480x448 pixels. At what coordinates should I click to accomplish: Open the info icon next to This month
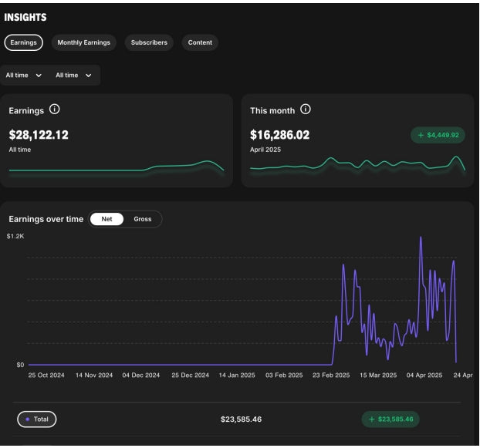(306, 110)
